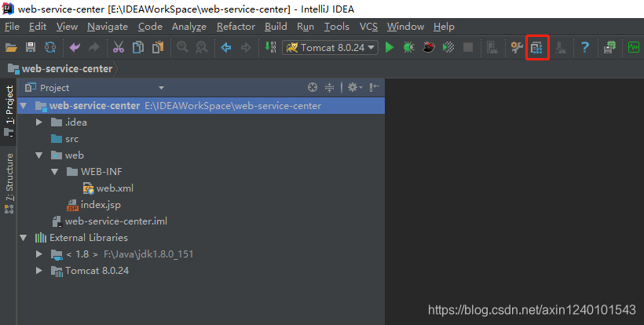Viewport: 644px width, 325px height.
Task: Click the Paste clipboard icon
Action: tap(158, 48)
